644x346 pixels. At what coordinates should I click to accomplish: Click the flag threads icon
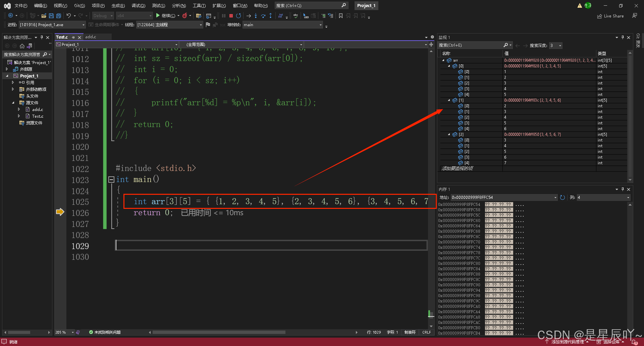208,24
